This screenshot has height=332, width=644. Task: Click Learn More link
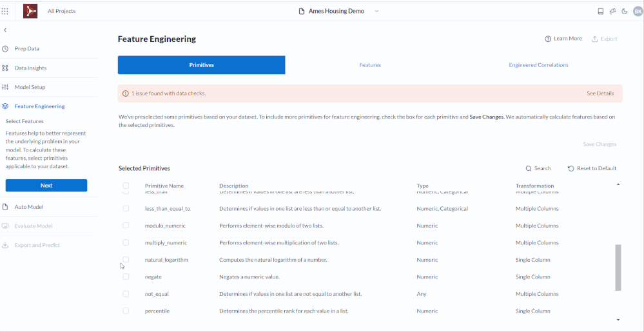point(567,39)
